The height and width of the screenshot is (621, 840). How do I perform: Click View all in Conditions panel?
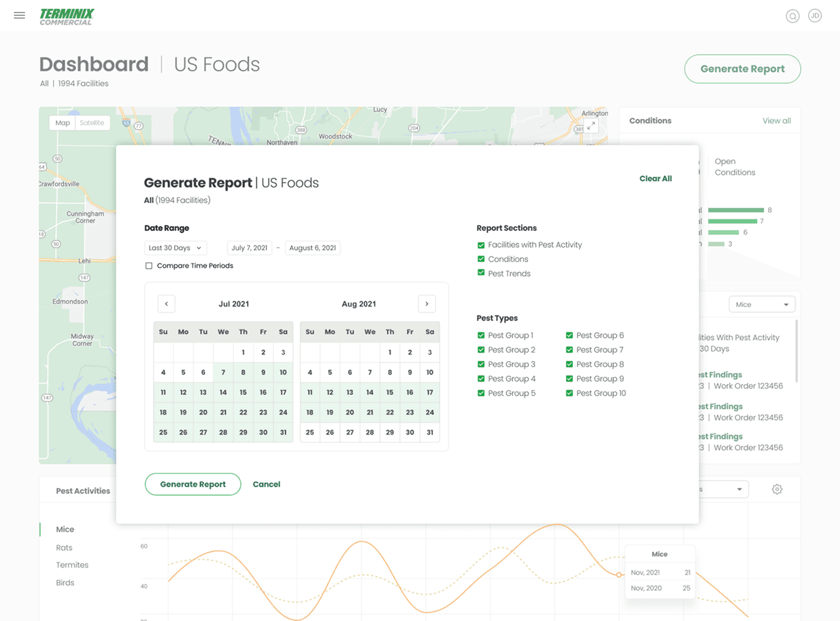776,121
